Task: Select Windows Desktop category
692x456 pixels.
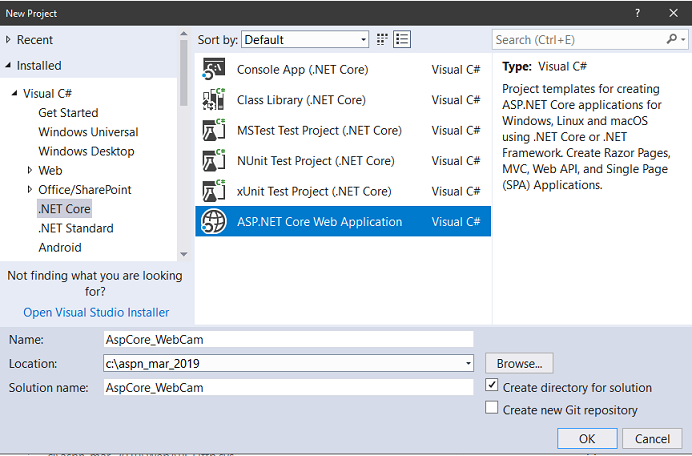Action: tap(86, 151)
